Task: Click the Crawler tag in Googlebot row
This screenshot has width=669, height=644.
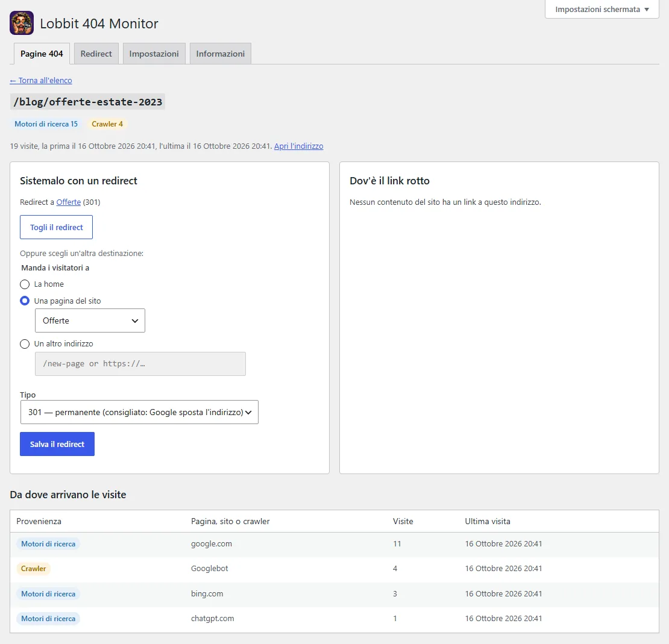Action: pyautogui.click(x=33, y=569)
